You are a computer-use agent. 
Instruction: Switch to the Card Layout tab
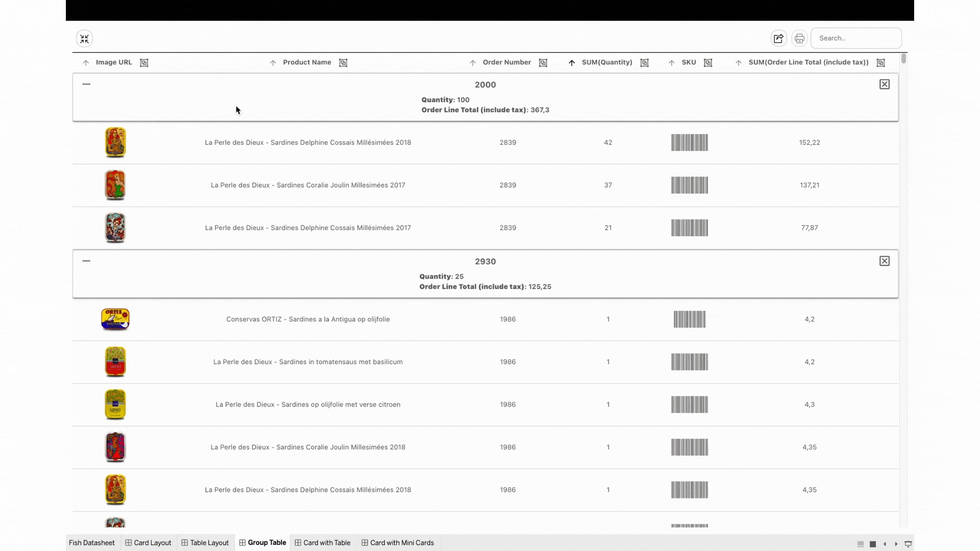pos(148,543)
